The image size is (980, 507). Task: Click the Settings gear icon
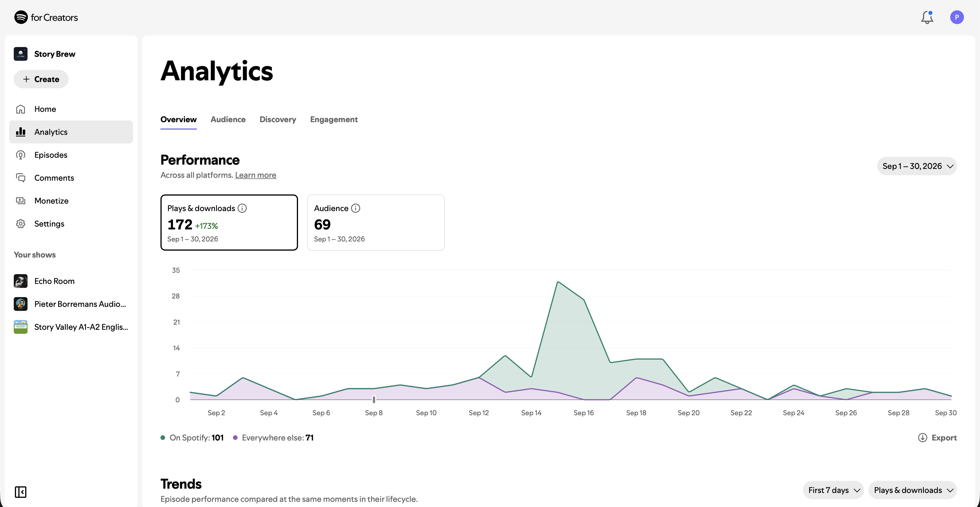(x=21, y=224)
